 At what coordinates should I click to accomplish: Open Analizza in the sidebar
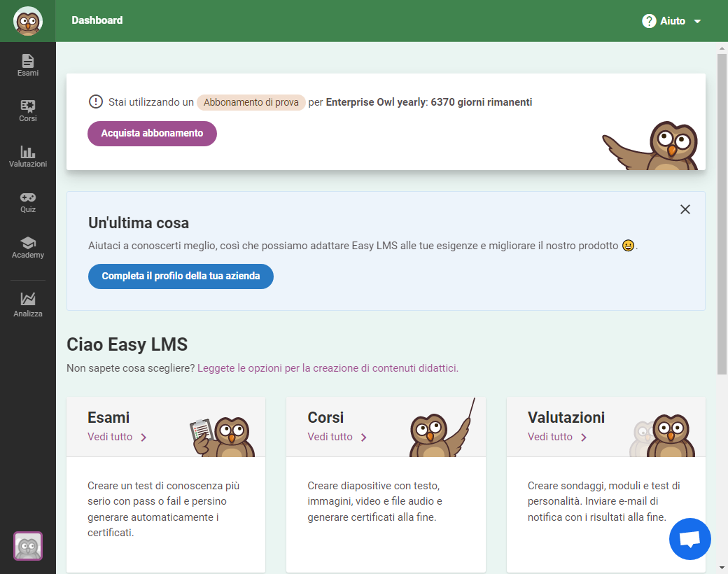pyautogui.click(x=28, y=304)
